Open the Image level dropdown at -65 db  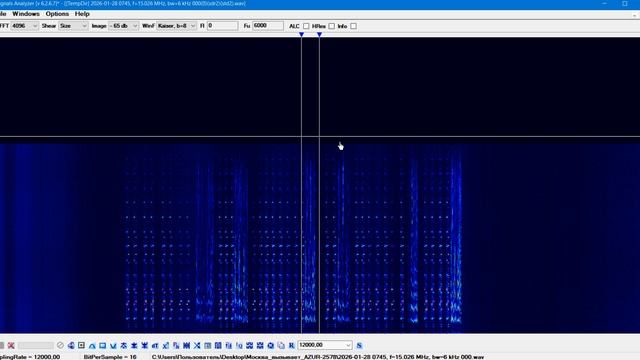(124, 26)
